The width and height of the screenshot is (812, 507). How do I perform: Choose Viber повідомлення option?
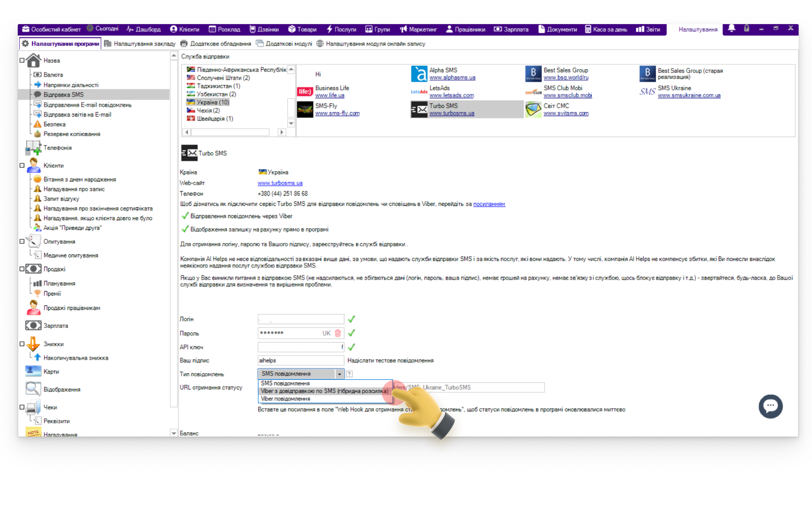coord(324,399)
